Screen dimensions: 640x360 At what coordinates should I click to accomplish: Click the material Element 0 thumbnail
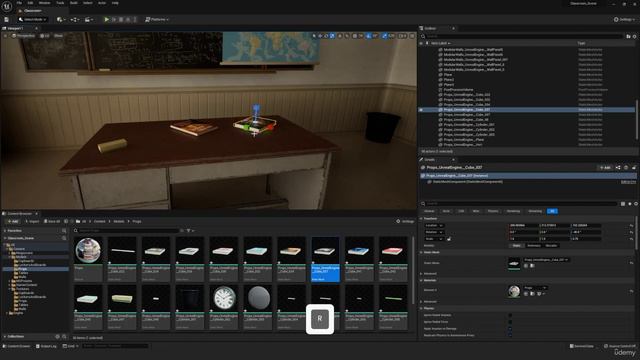pyautogui.click(x=514, y=291)
